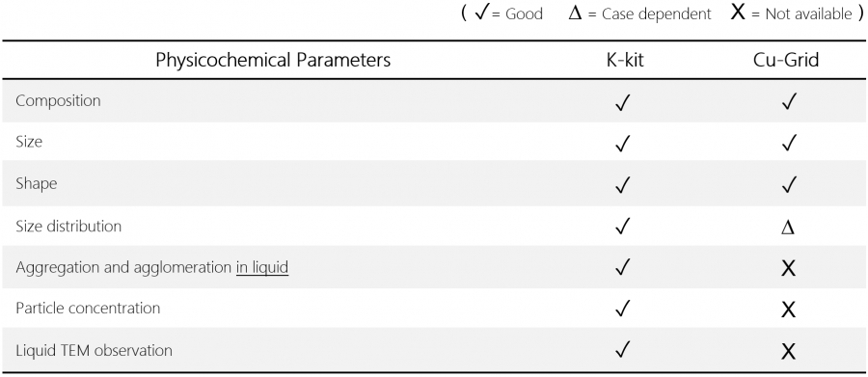Viewport: 868px width, 377px height.
Task: Select the Size distribution row label
Action: [x=68, y=226]
